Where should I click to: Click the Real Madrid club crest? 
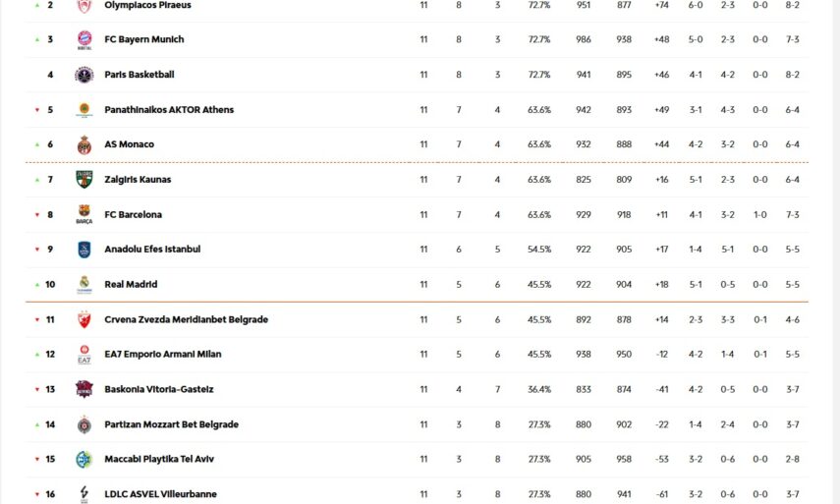click(84, 285)
